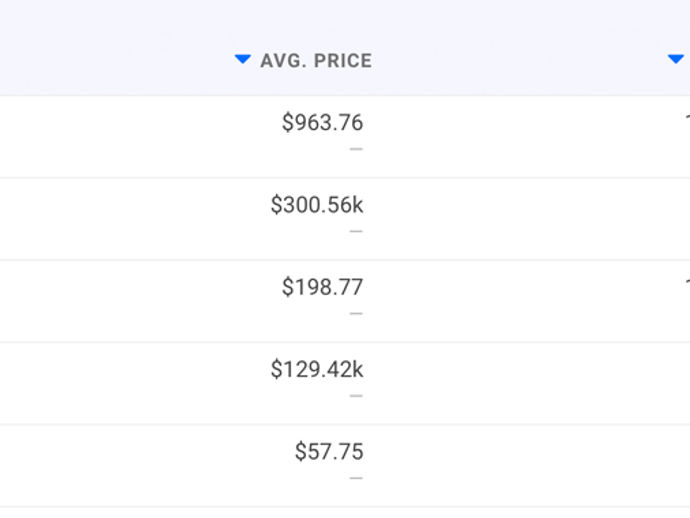
Task: Click the empty cell left of $129.42k
Action: 132,383
